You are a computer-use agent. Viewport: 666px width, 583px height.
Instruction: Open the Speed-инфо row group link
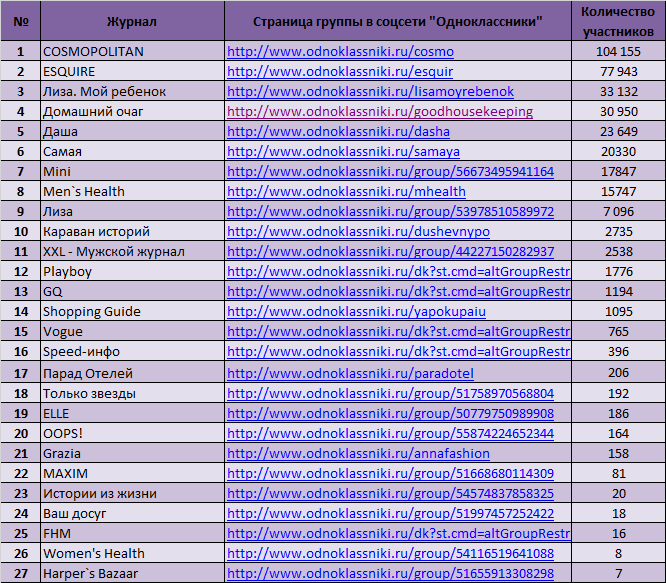click(x=398, y=352)
